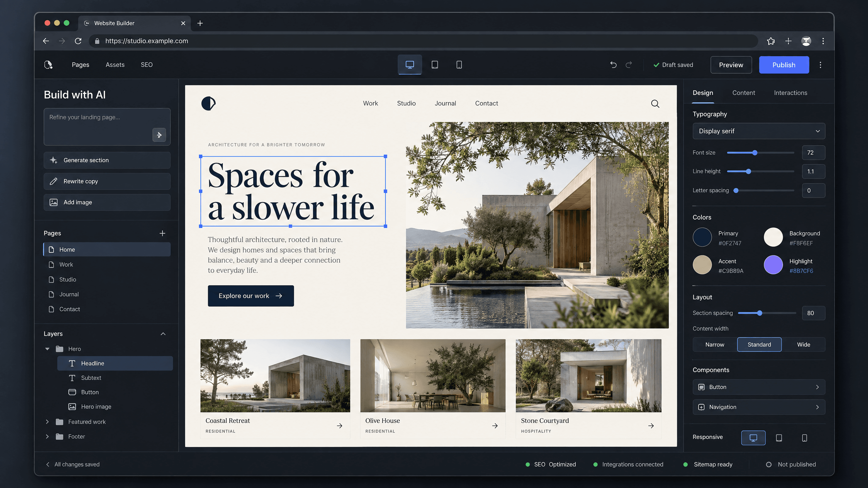
Task: Set content width to Wide
Action: pyautogui.click(x=804, y=344)
